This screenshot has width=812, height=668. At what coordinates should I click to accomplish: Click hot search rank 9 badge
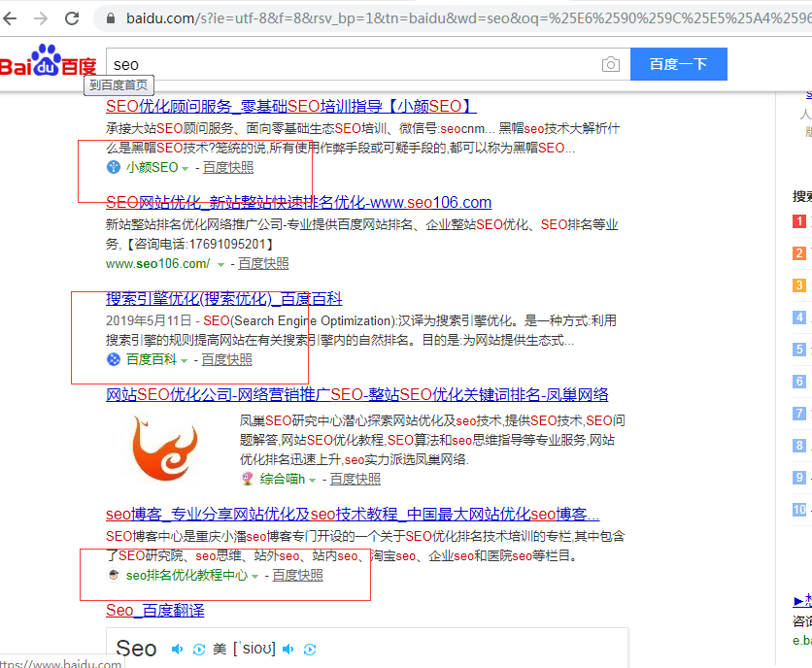(799, 478)
